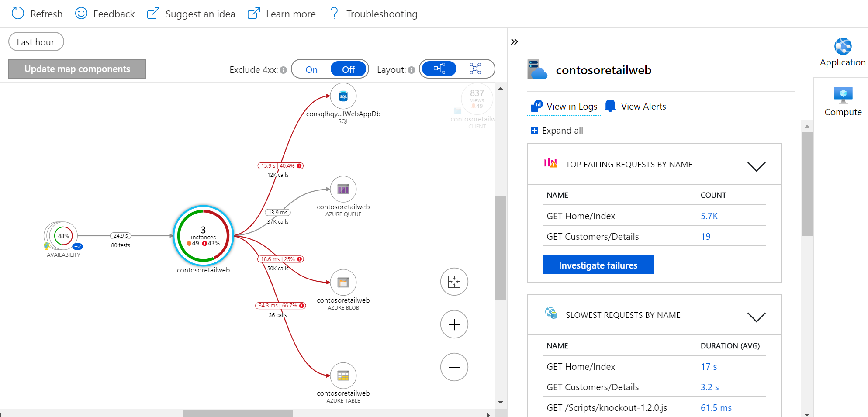This screenshot has height=417, width=868.
Task: Select the Azure Blob node icon
Action: point(343,283)
